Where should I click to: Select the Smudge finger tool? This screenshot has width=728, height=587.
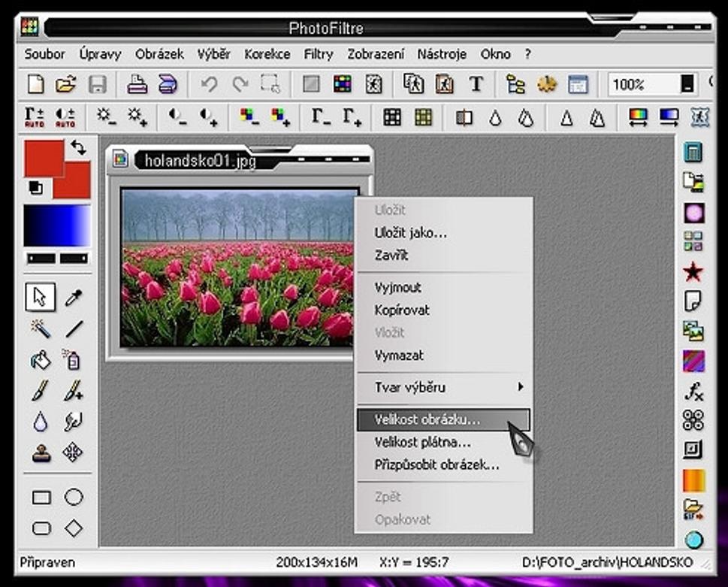click(x=74, y=422)
